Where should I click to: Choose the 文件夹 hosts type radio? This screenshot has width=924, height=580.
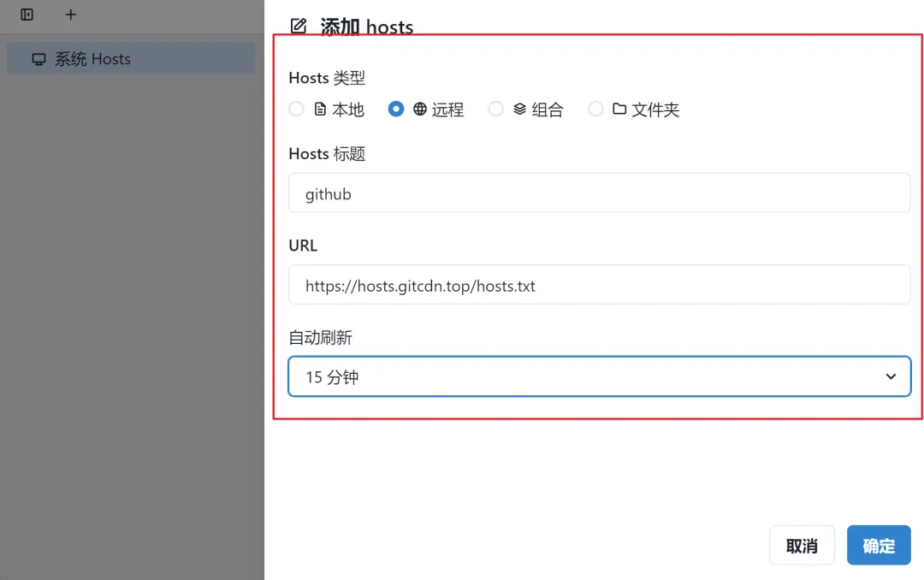pos(595,109)
